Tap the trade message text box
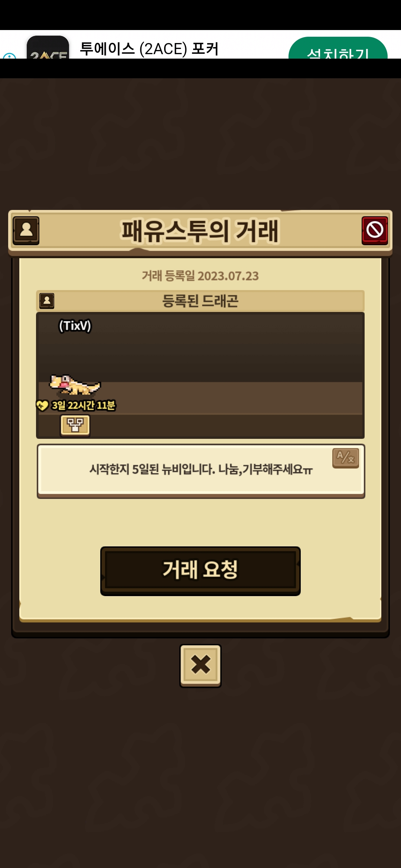401x868 pixels. tap(200, 471)
